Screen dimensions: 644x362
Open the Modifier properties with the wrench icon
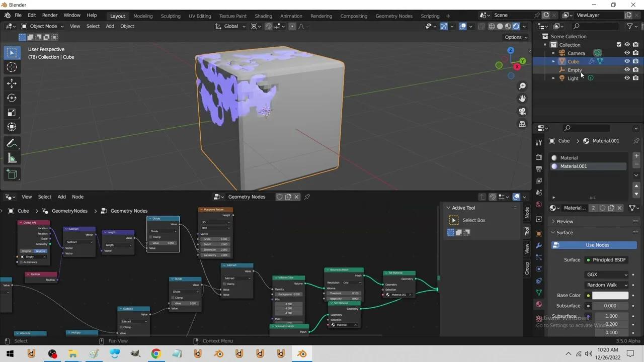coord(539,245)
